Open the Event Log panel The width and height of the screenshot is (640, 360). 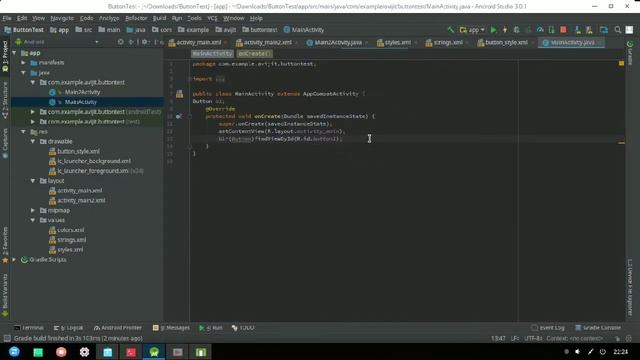[548, 328]
